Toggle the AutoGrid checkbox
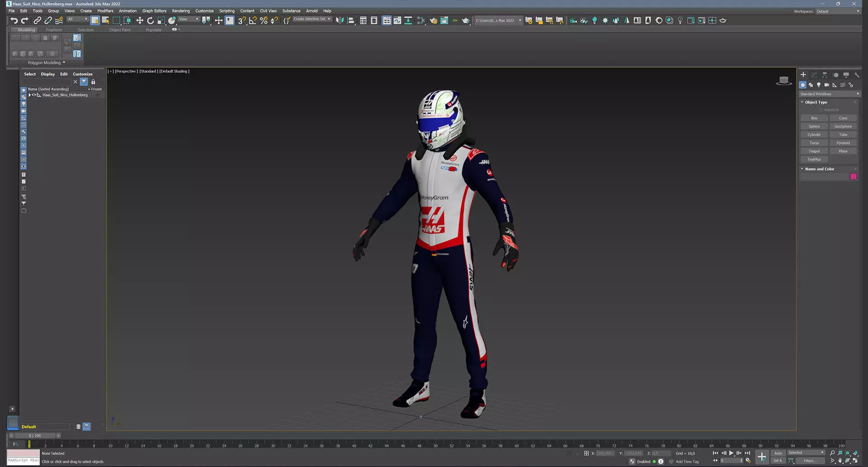868x467 pixels. [x=821, y=110]
